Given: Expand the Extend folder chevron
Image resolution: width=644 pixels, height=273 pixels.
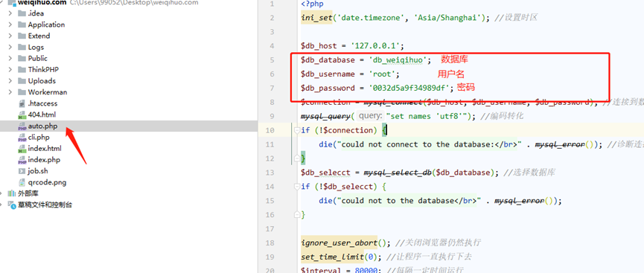Looking at the screenshot, I should pos(10,36).
